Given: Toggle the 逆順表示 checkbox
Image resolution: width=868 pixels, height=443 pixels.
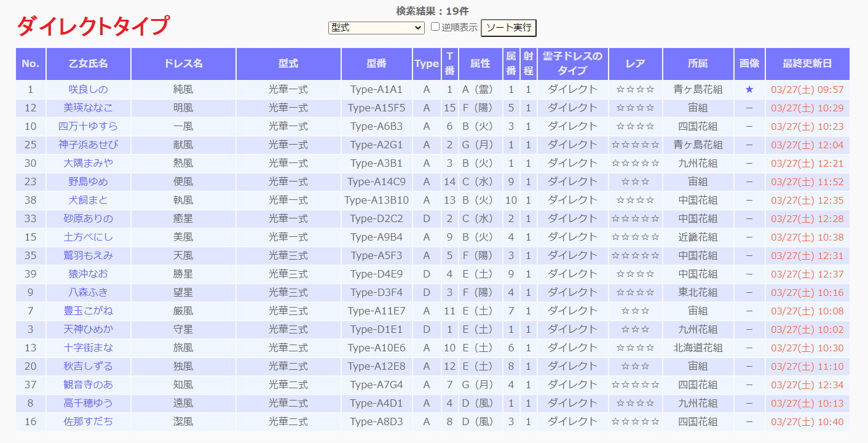Looking at the screenshot, I should click(435, 27).
